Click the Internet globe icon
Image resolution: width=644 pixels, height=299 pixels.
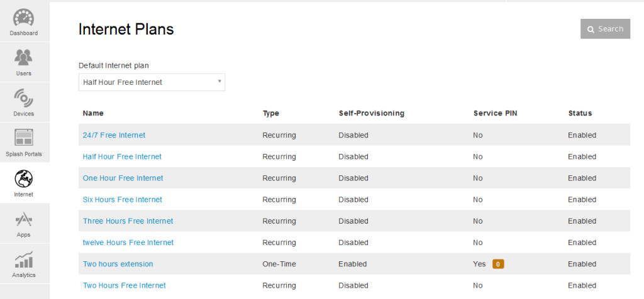click(x=23, y=178)
